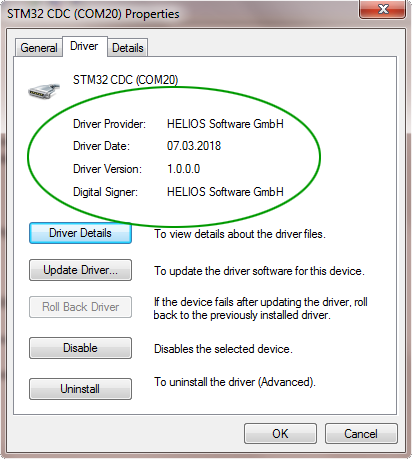412x459 pixels.
Task: Click the serial port device icon
Action: click(x=44, y=91)
